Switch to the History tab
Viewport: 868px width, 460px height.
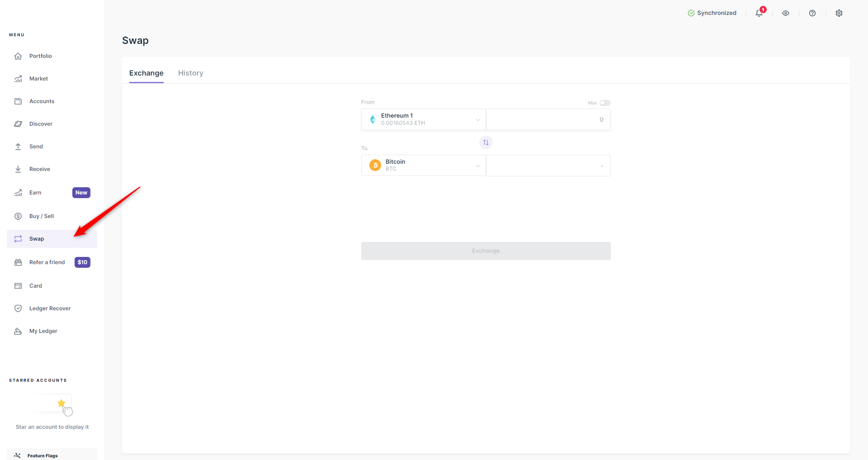[x=190, y=73]
